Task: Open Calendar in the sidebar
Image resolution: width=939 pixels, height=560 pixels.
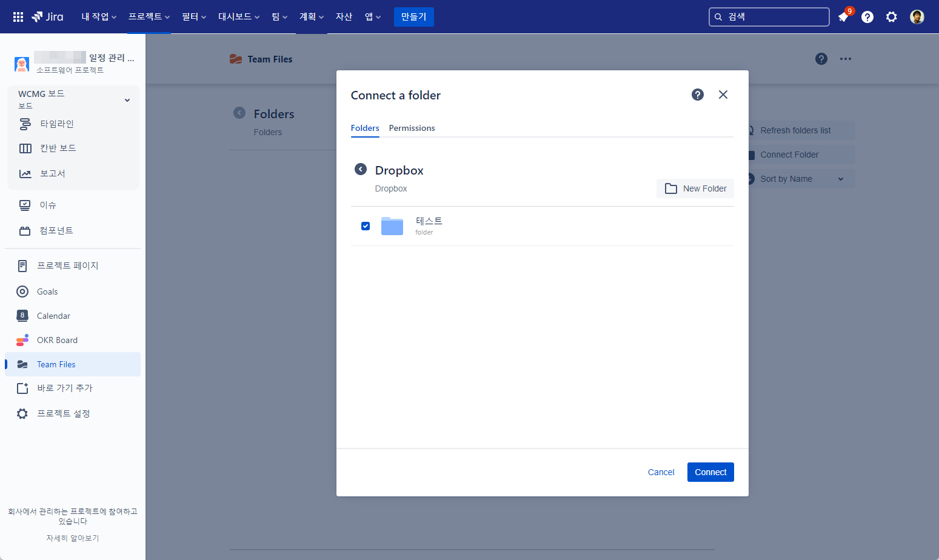Action: (73, 316)
